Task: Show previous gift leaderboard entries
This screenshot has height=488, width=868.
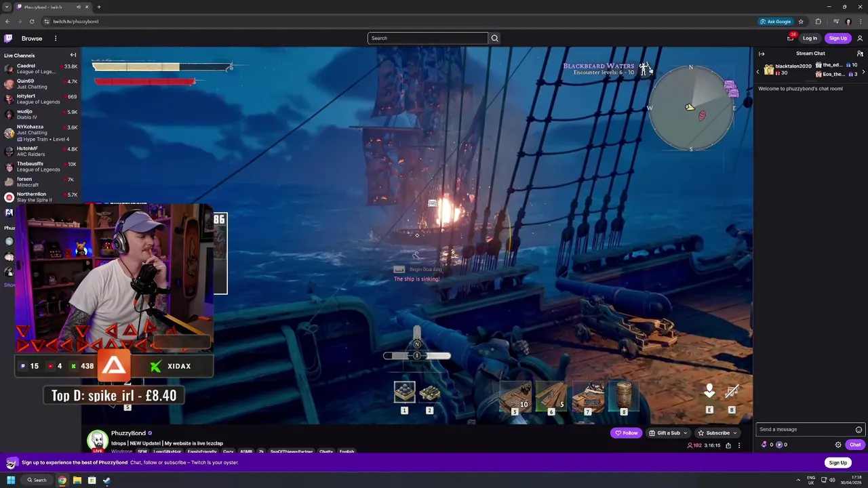Action: tap(758, 70)
